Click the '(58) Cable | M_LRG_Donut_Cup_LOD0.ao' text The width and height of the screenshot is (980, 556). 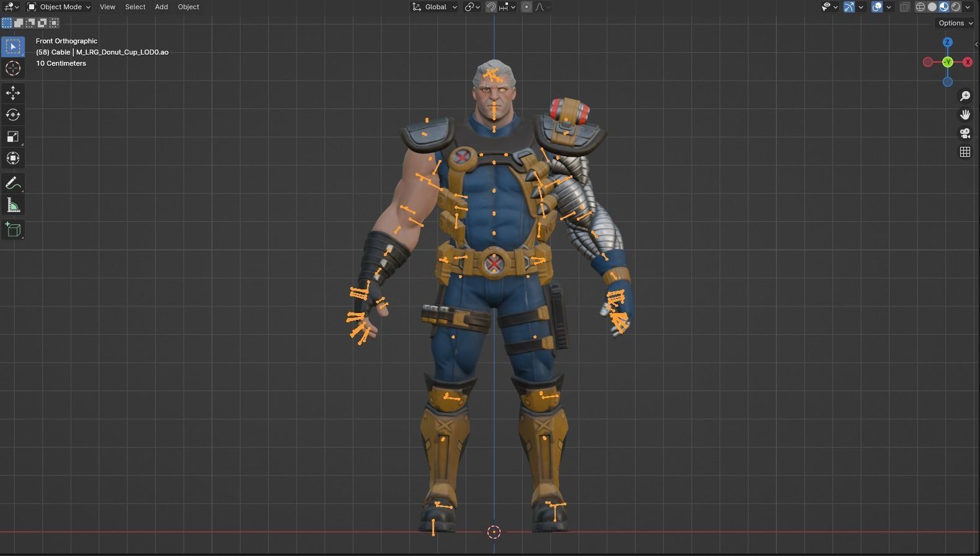[102, 52]
